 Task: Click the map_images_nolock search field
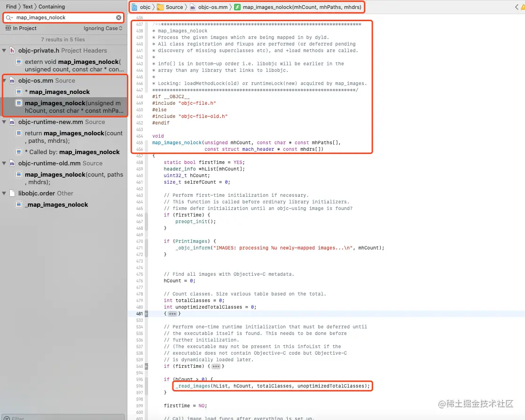click(x=63, y=17)
